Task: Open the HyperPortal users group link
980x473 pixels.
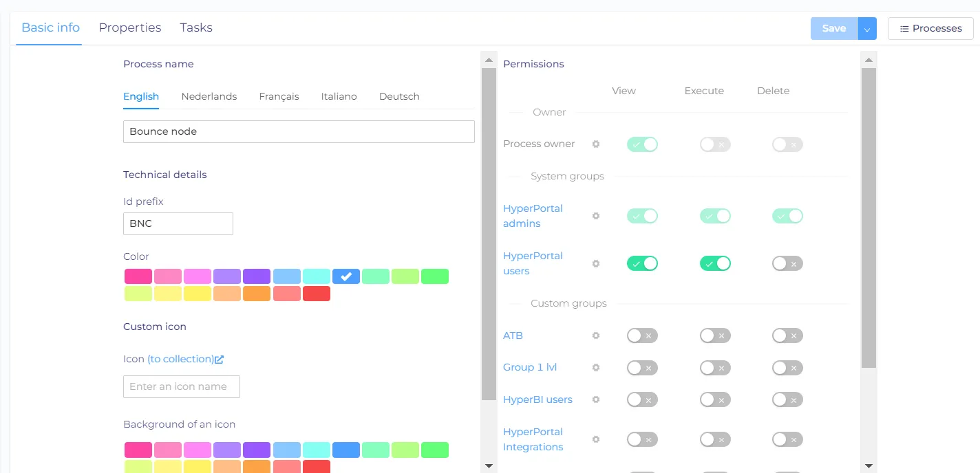Action: (533, 263)
